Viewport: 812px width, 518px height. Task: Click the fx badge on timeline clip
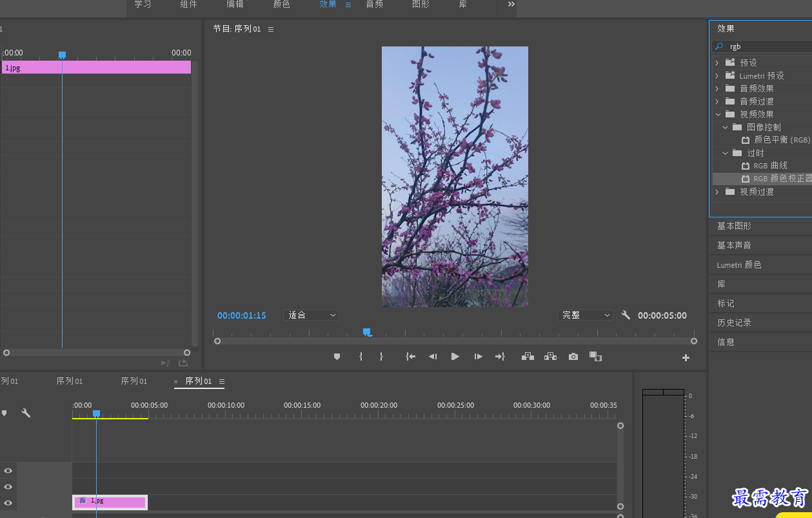(x=83, y=501)
